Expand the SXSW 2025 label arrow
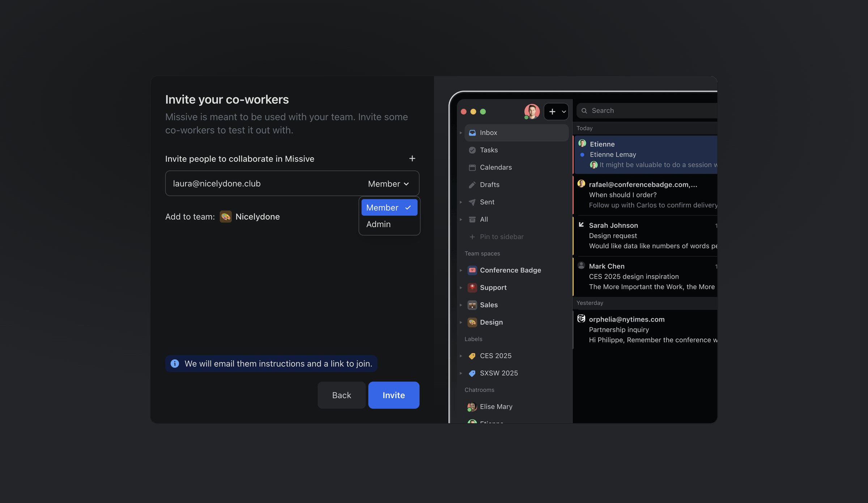This screenshot has height=503, width=868. (461, 373)
